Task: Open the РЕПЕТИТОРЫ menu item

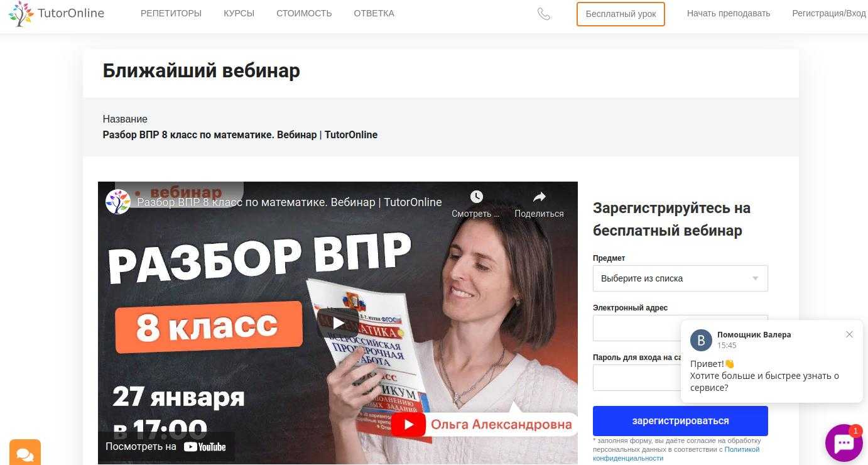Action: (171, 13)
